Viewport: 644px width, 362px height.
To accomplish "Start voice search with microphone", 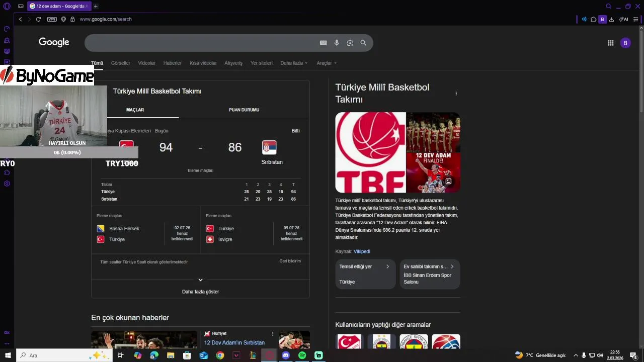I will coord(337,43).
